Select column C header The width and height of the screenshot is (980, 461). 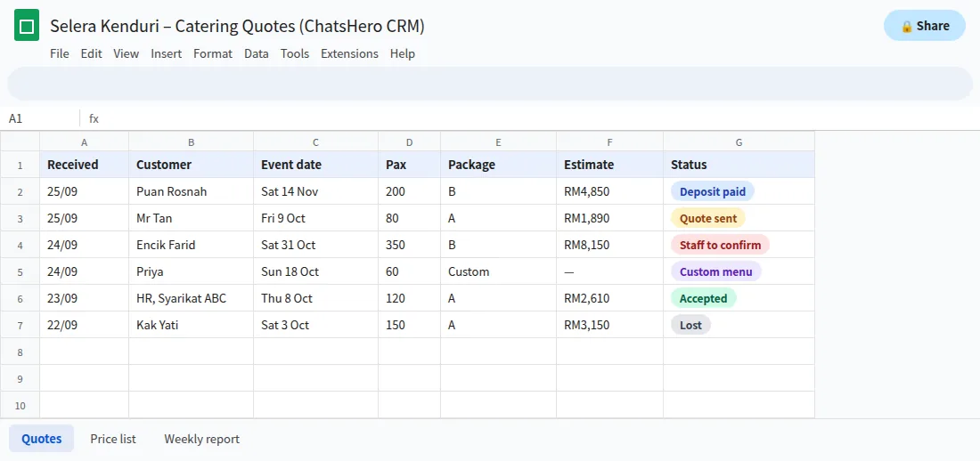[x=315, y=142]
